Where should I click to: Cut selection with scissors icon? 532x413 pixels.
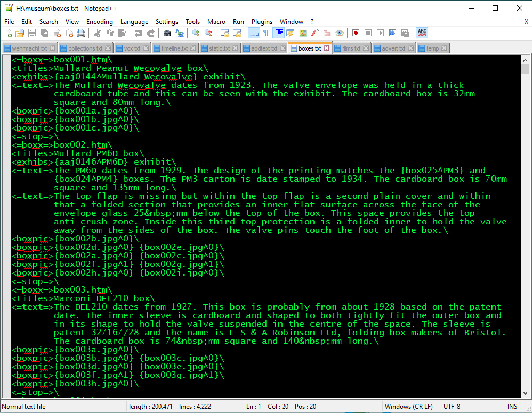(98, 33)
